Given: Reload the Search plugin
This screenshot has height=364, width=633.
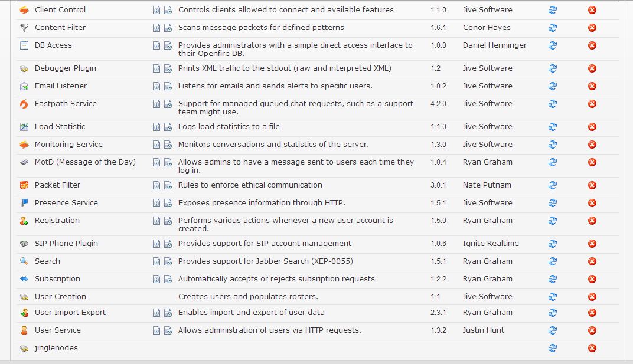Looking at the screenshot, I should coord(553,262).
